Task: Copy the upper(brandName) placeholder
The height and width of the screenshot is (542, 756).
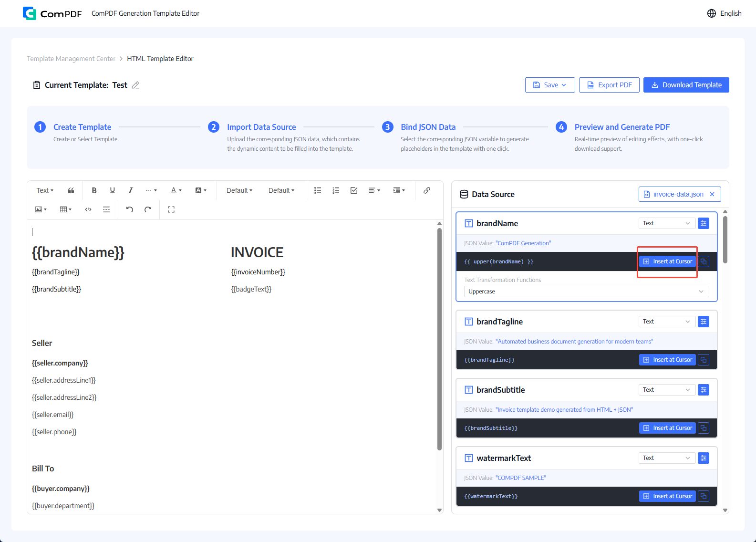Action: [x=704, y=261]
